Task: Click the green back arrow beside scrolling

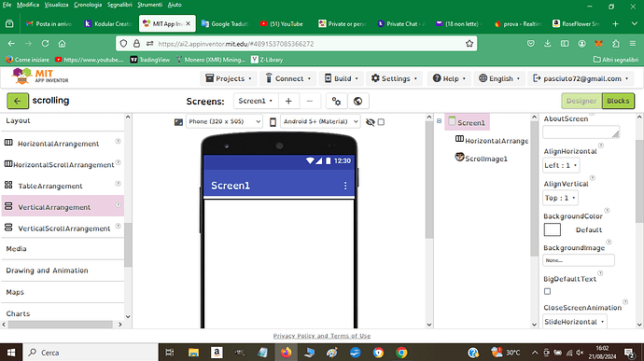Action: pos(18,101)
